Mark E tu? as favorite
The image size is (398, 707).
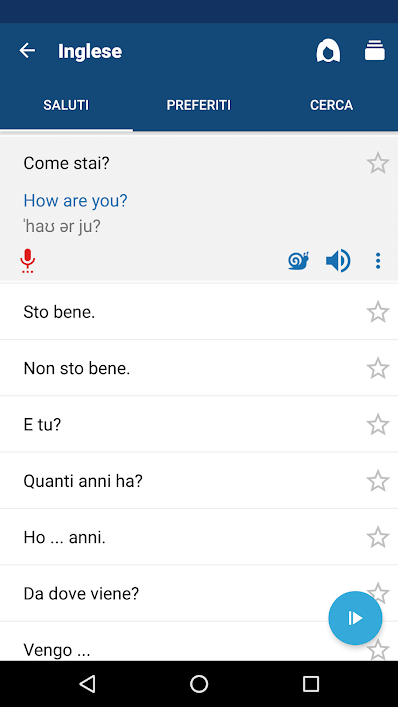click(x=378, y=425)
